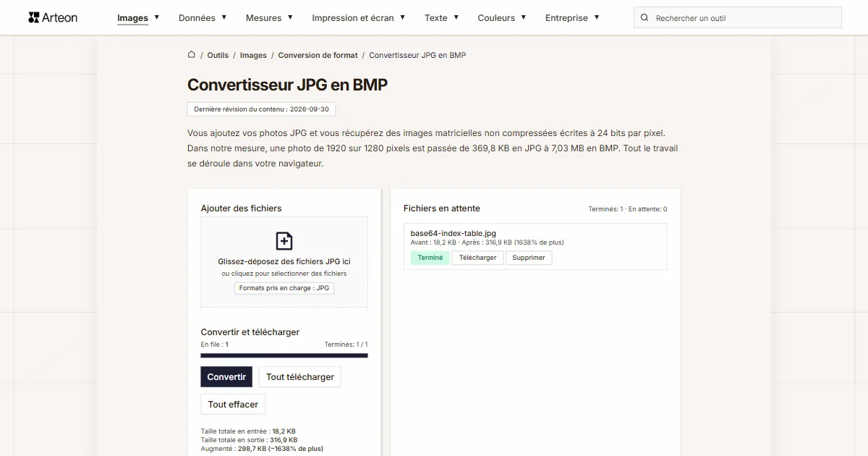This screenshot has height=456, width=868.
Task: Click the Dernière révision du contenu date badge
Action: point(261,109)
